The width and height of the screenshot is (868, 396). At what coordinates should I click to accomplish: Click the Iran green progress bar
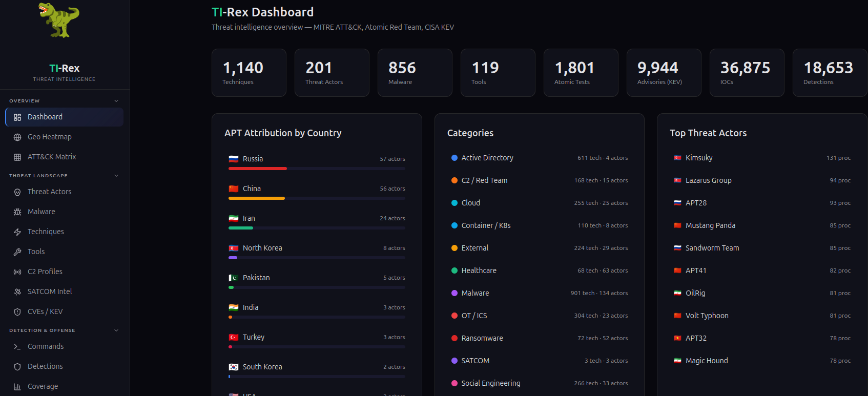pyautogui.click(x=241, y=228)
